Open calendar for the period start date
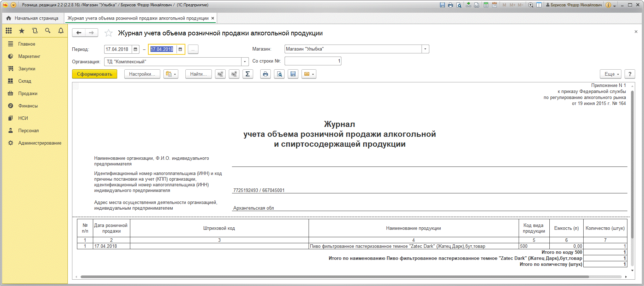Viewport: 644px width, 286px height. coord(135,49)
